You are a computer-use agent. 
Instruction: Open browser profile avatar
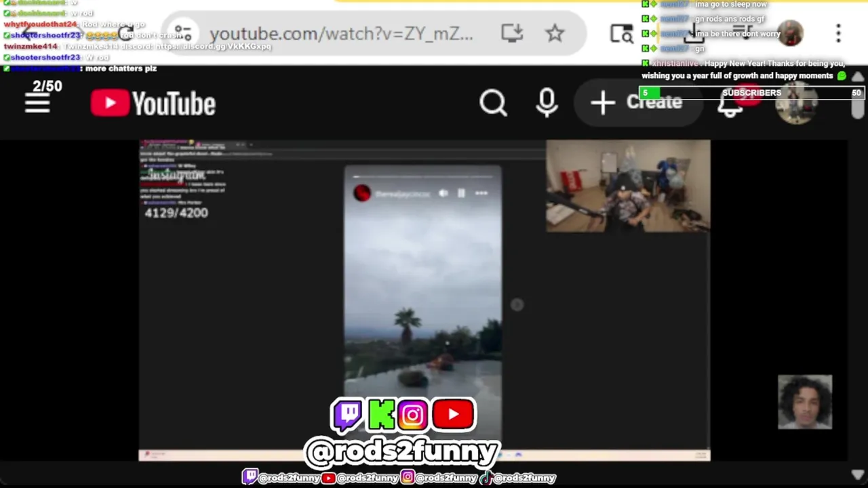point(791,33)
